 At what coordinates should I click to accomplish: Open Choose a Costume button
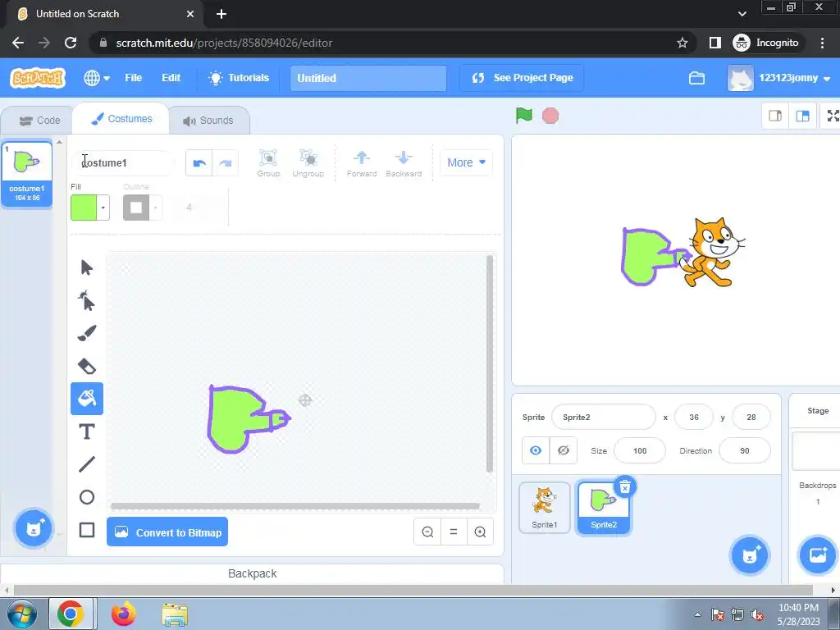(x=34, y=529)
